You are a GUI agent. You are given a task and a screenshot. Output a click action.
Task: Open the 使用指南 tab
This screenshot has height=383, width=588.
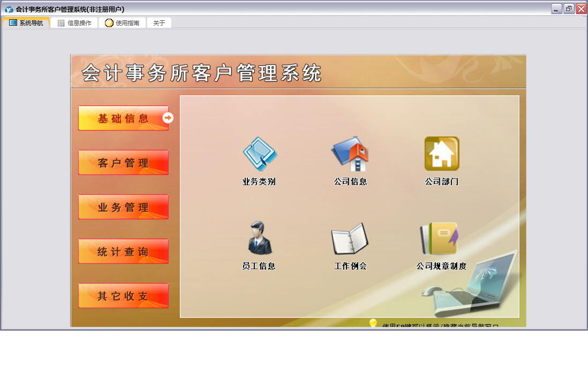(122, 23)
